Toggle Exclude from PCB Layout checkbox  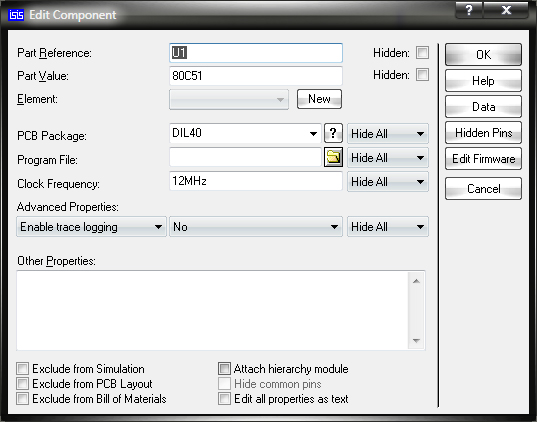(x=23, y=384)
